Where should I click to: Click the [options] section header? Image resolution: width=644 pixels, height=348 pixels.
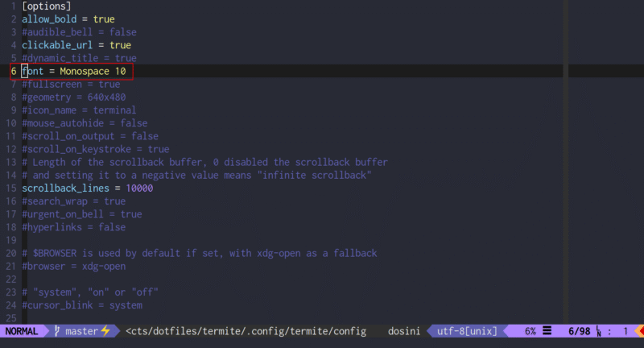pos(46,6)
